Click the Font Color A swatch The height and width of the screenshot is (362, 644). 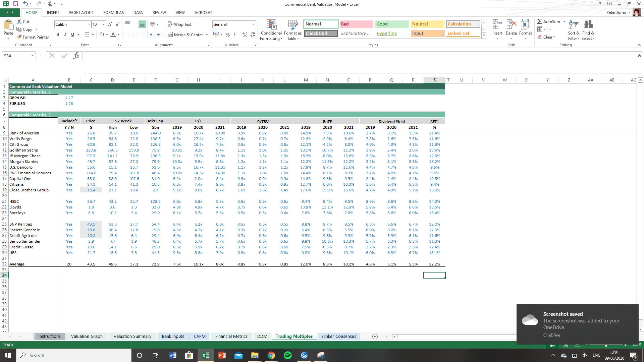point(113,35)
